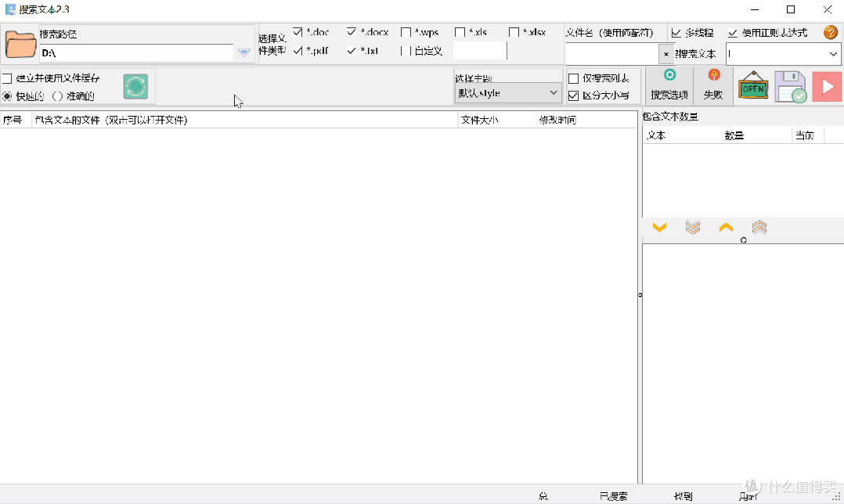Open the search options gear icon
Screen dimensions: 844x504
pos(669,75)
